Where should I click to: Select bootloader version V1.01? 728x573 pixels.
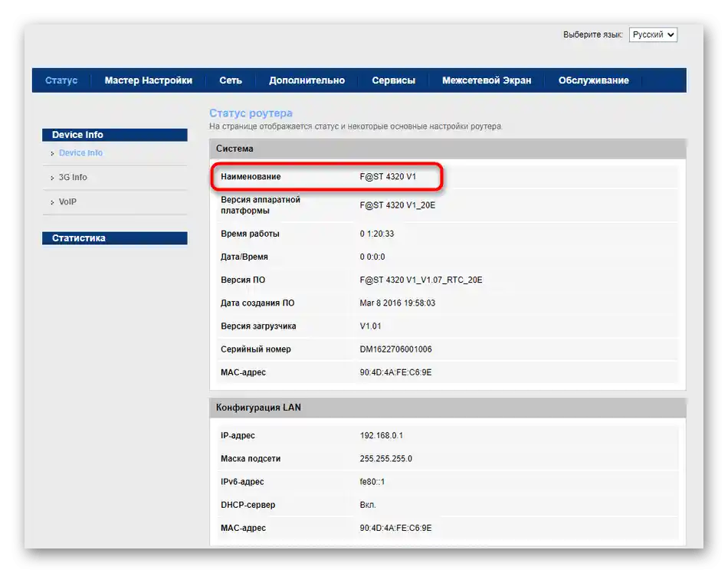click(370, 326)
